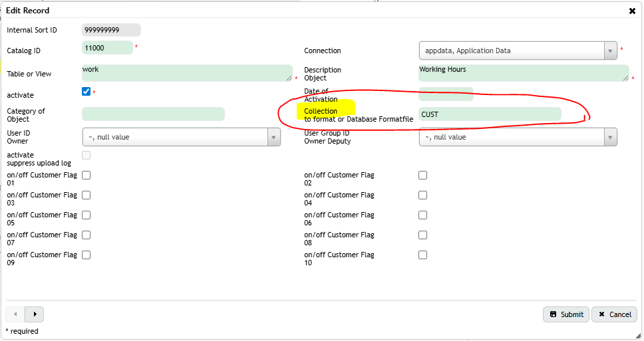Enable on/off Customer Flag 02

click(422, 175)
